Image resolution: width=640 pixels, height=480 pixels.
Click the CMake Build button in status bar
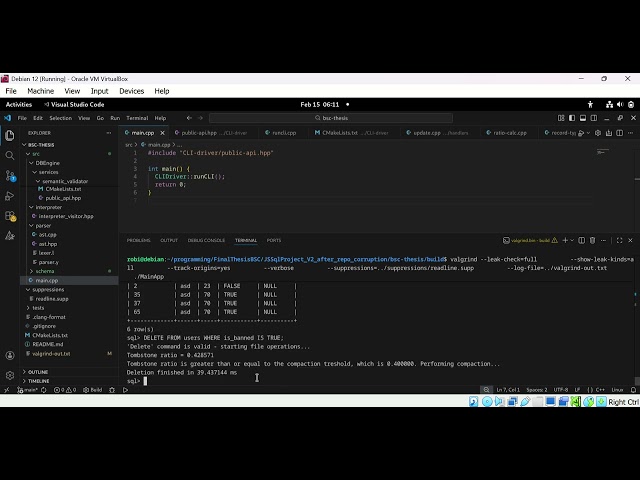coord(93,390)
